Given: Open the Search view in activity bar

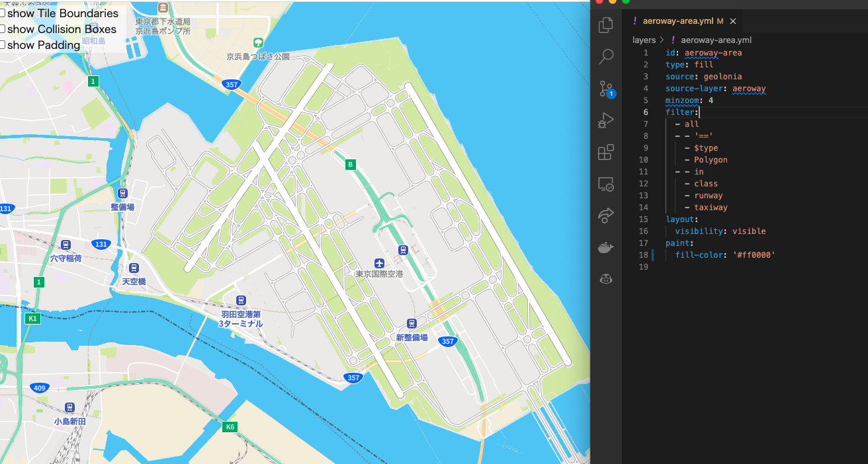Looking at the screenshot, I should click(x=605, y=57).
